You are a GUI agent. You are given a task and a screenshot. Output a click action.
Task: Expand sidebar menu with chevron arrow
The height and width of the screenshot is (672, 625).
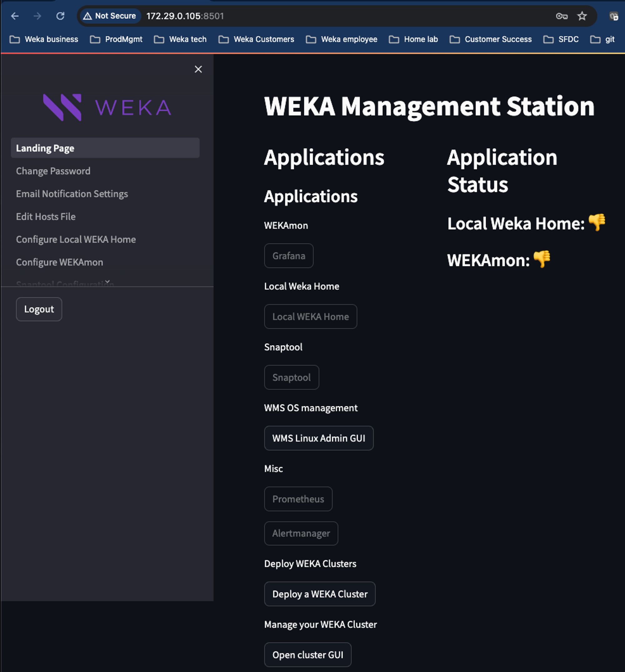(107, 282)
